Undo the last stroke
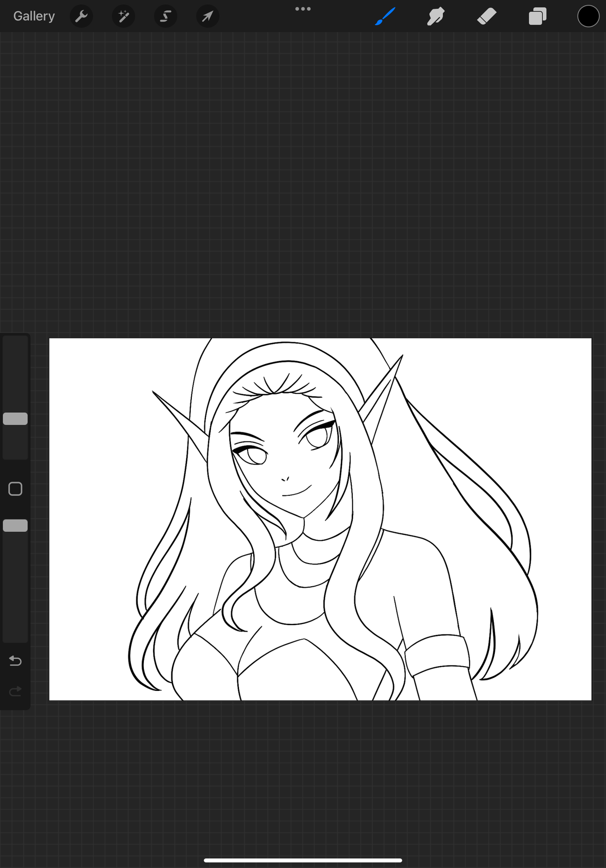The image size is (606, 868). (15, 661)
